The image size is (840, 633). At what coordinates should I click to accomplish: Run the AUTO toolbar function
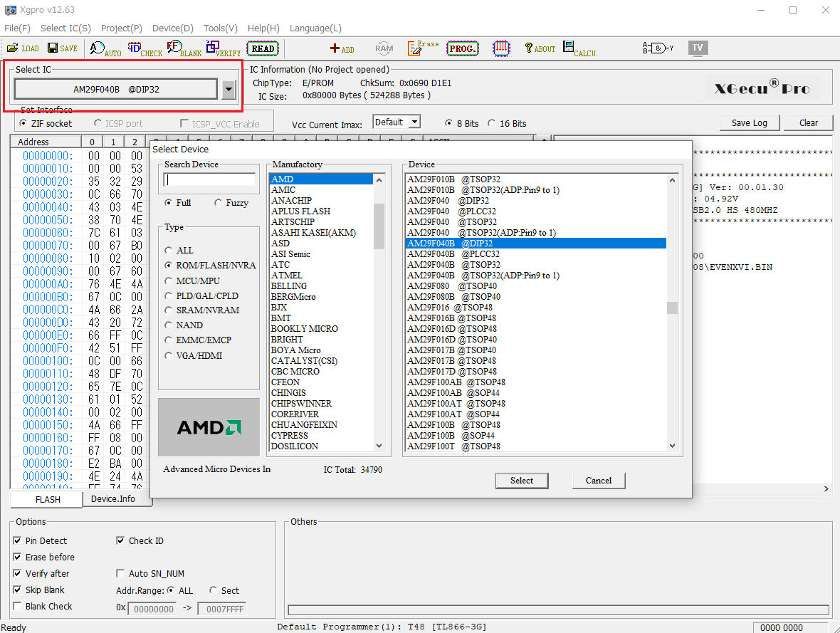point(105,49)
